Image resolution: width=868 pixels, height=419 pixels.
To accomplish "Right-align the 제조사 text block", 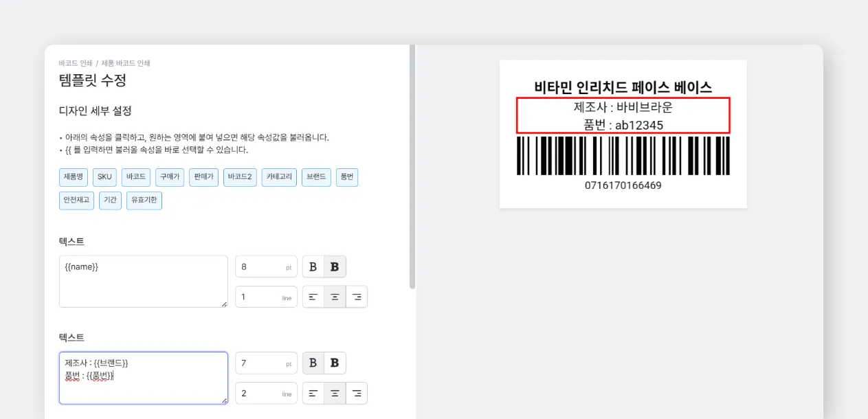I will pos(357,393).
